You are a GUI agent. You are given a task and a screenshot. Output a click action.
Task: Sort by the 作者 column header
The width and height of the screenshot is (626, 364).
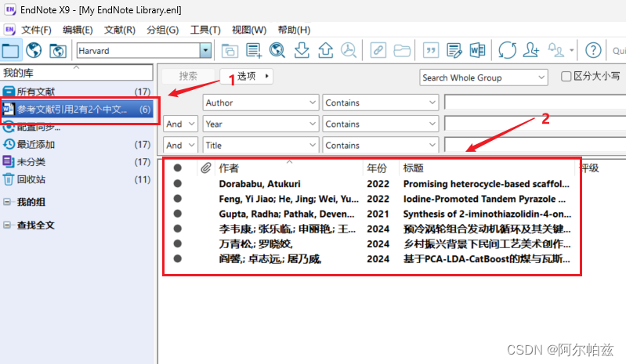coord(289,168)
